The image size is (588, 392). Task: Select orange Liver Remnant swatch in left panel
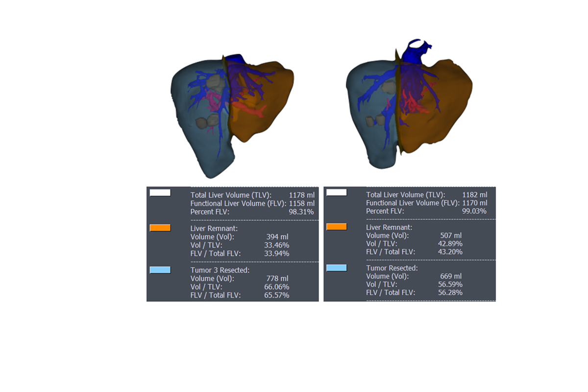(160, 228)
